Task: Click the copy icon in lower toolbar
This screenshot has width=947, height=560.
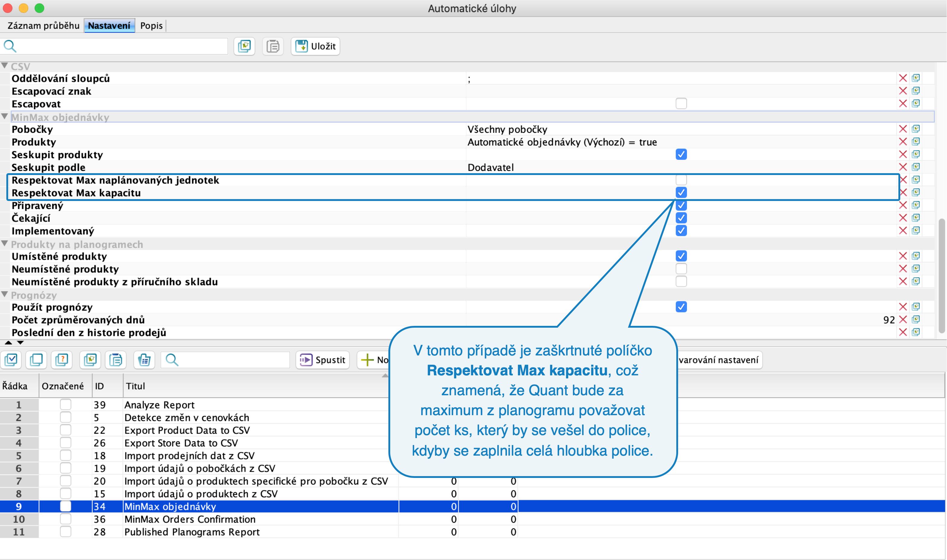Action: click(x=90, y=360)
